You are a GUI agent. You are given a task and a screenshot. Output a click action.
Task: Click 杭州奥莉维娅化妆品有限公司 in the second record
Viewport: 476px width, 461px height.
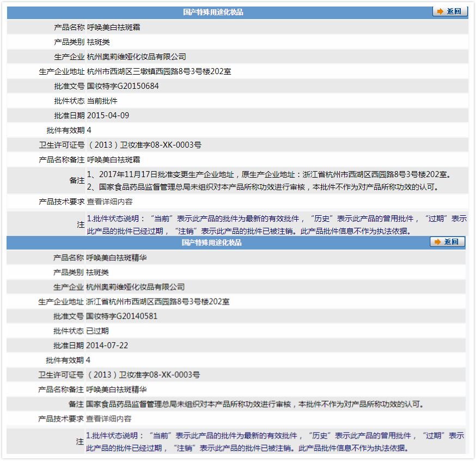point(136,287)
